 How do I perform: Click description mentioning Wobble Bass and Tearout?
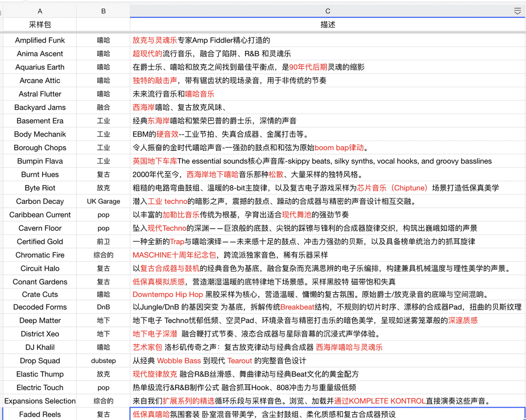[328, 361]
